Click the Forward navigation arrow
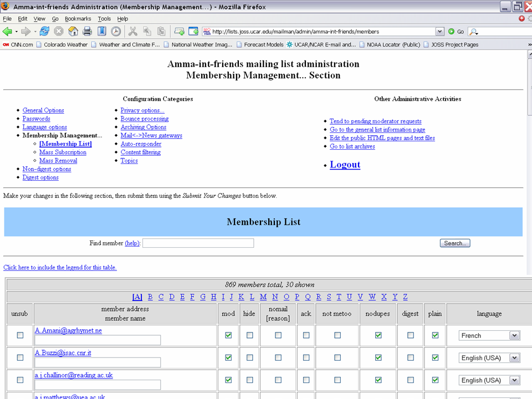The image size is (532, 399). pos(25,32)
